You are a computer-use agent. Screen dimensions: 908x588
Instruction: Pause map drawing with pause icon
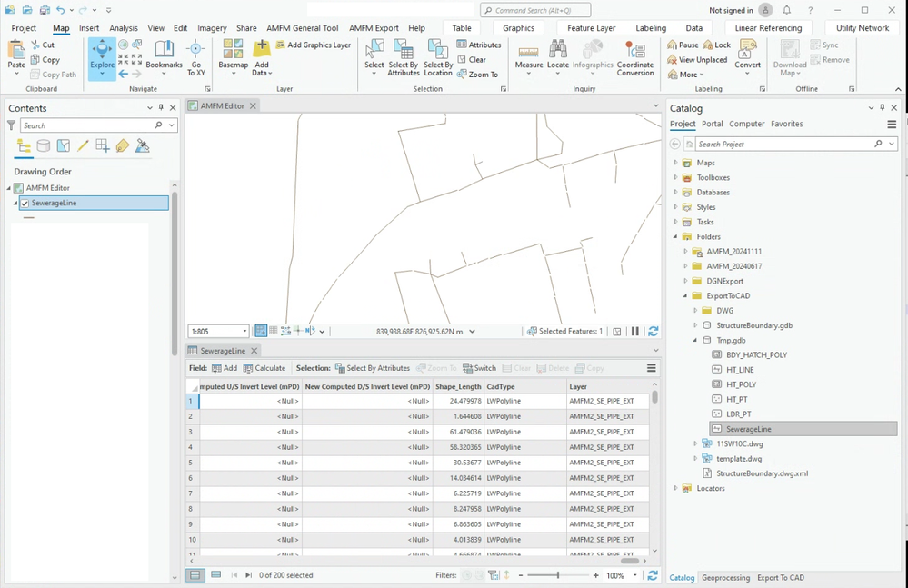635,332
